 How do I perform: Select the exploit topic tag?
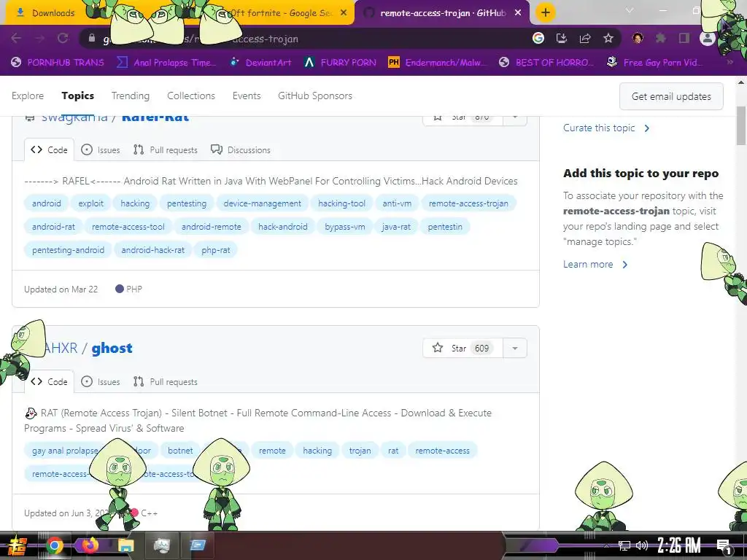pyautogui.click(x=90, y=203)
